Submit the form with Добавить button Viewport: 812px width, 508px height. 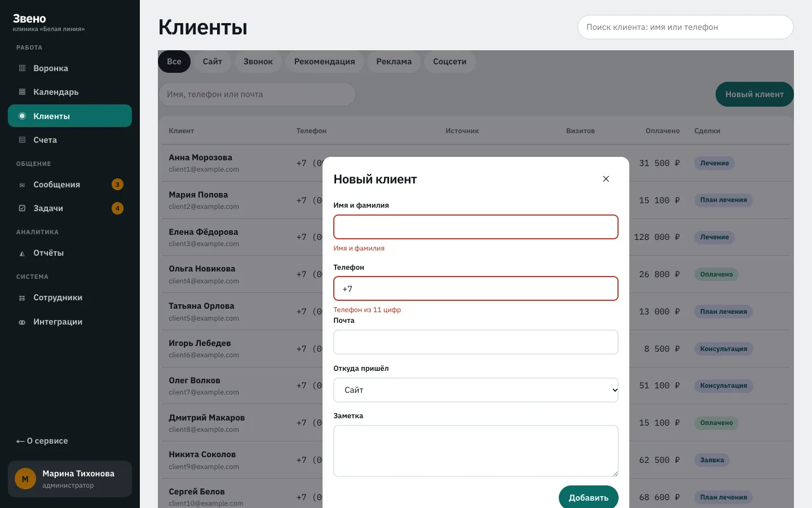[589, 497]
